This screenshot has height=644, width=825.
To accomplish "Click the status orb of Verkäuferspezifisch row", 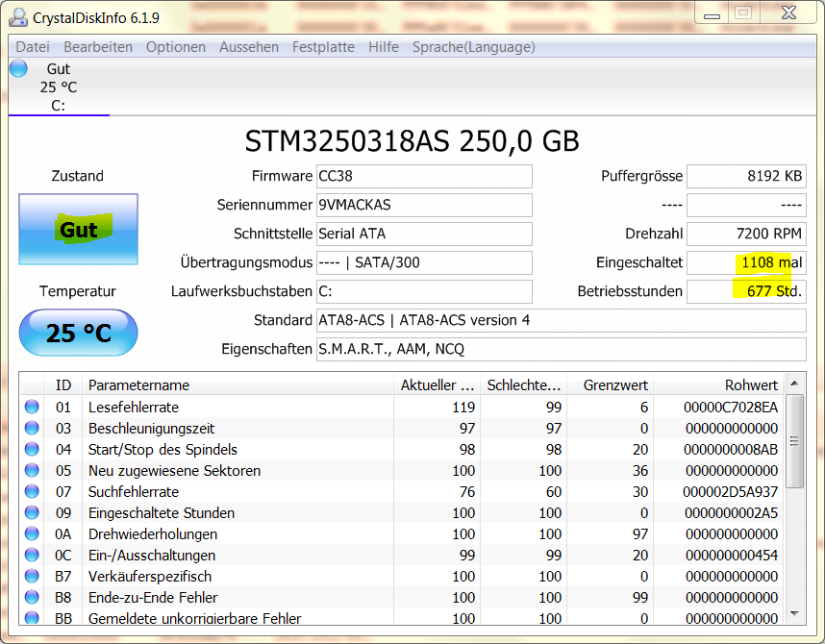I will tap(32, 576).
